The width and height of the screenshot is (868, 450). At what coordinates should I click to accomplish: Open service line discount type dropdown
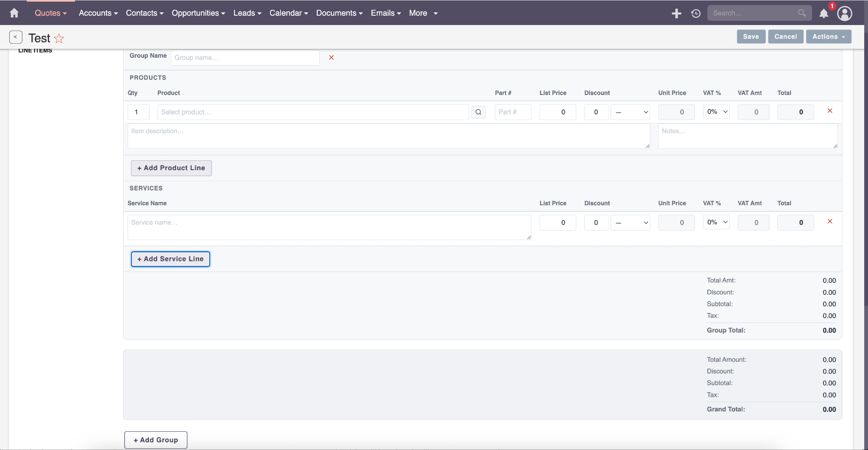point(630,223)
